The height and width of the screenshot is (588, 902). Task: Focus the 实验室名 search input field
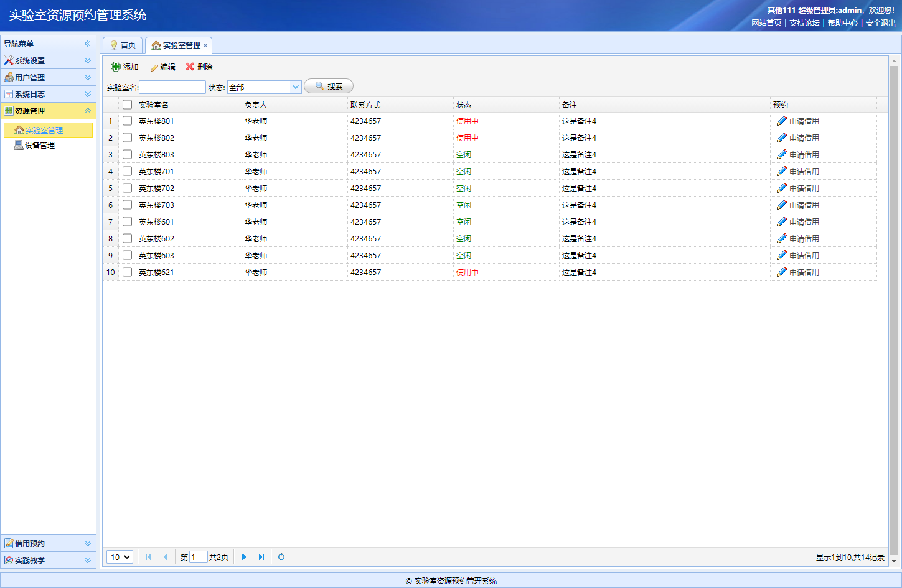(172, 87)
